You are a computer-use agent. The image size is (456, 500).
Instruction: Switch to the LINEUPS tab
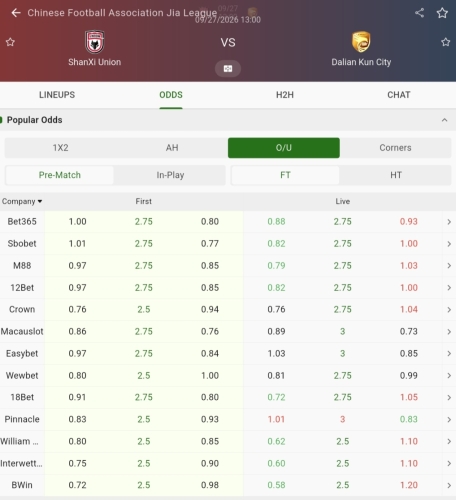57,95
